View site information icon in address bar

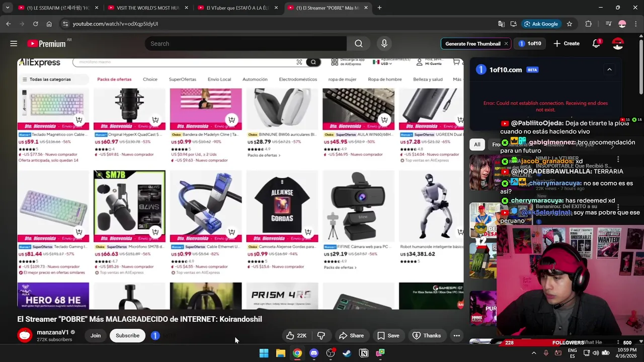(x=65, y=24)
